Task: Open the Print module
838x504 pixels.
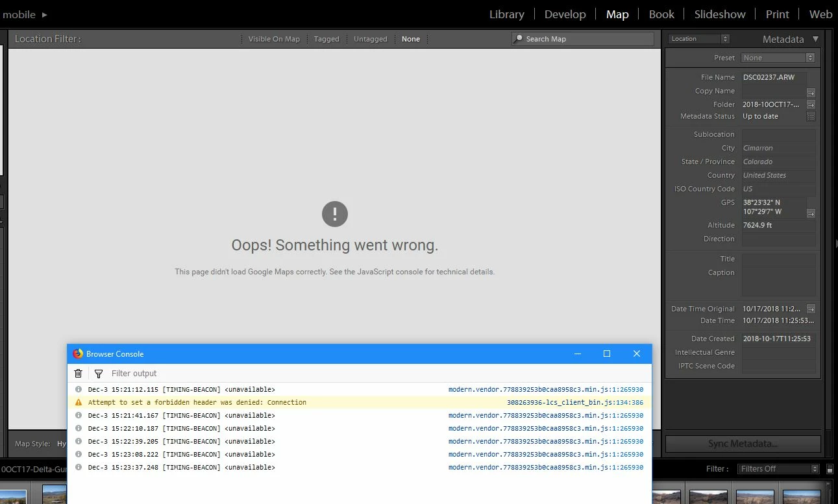Action: pos(777,14)
